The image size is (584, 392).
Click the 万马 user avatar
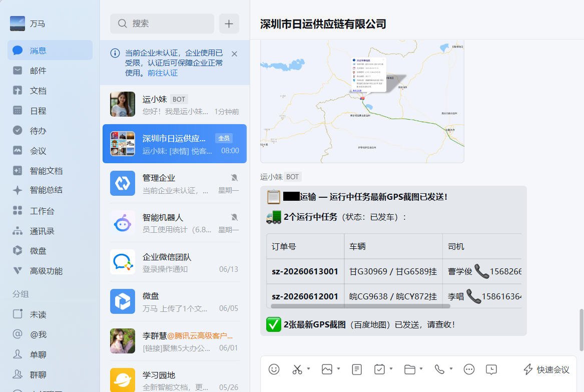tap(18, 24)
